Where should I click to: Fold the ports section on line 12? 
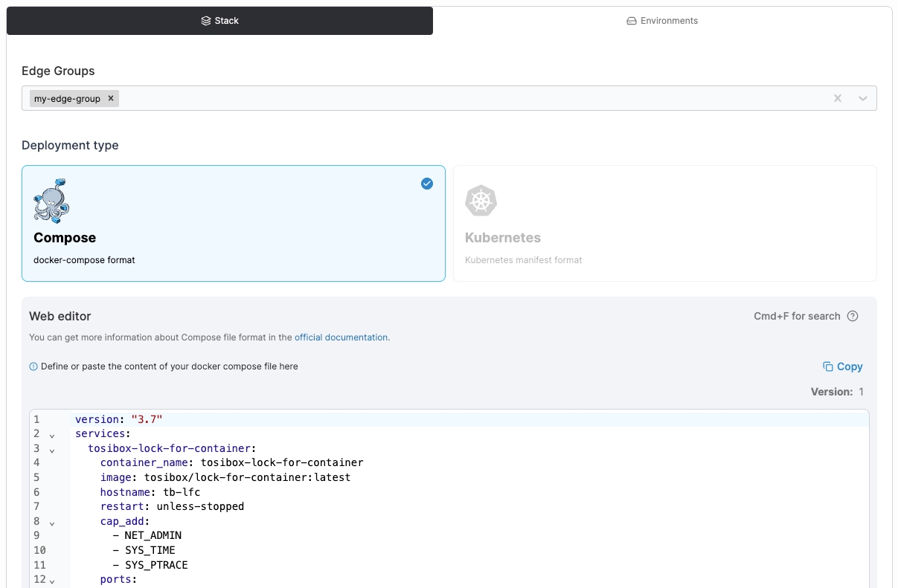tap(52, 581)
